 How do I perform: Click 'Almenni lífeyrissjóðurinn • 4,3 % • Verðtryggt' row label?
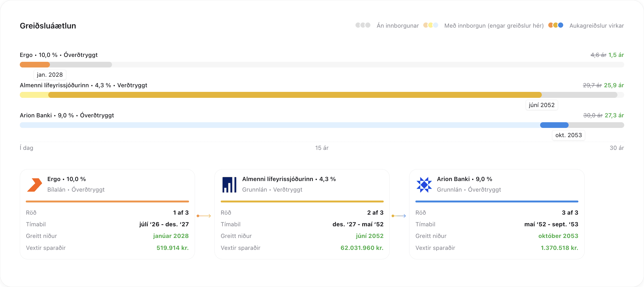[x=84, y=85]
